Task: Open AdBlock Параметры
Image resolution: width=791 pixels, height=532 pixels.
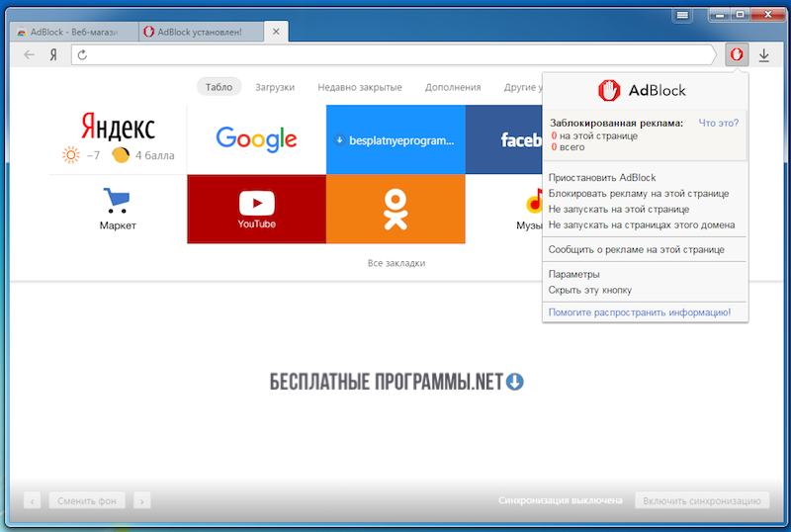Action: coord(574,274)
